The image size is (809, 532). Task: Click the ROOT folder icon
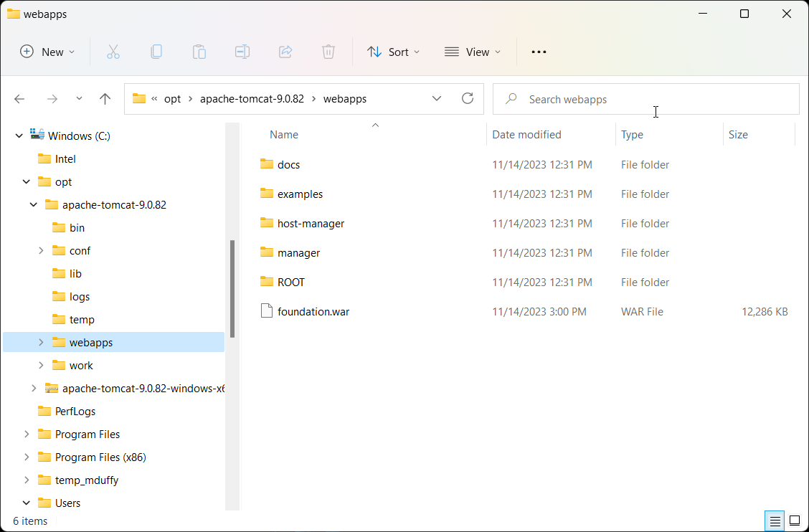267,282
